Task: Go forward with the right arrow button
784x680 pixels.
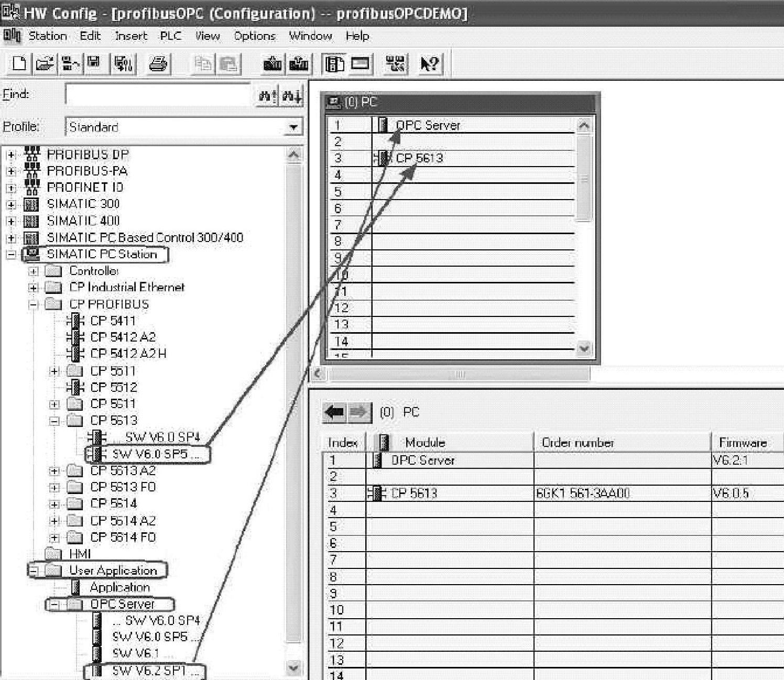Action: click(x=359, y=412)
